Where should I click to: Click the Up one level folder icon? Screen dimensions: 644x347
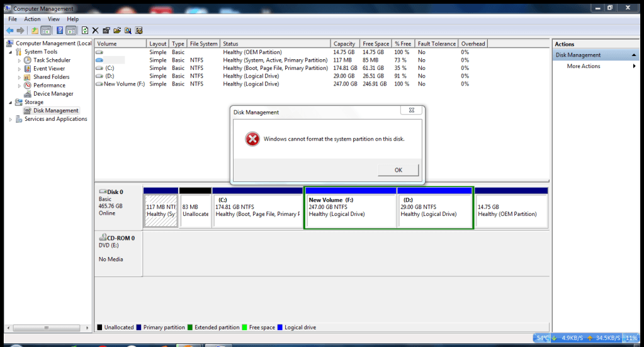point(35,30)
